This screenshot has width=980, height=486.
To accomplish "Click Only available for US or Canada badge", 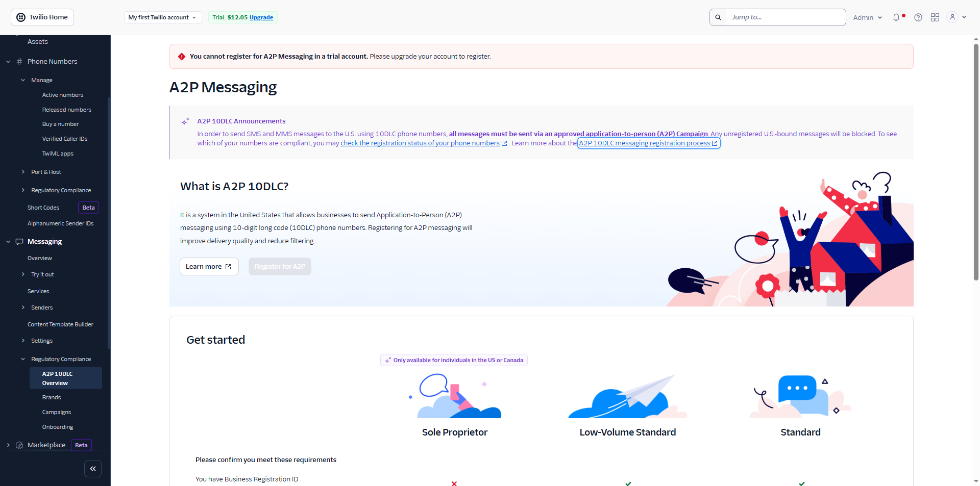I will point(454,360).
